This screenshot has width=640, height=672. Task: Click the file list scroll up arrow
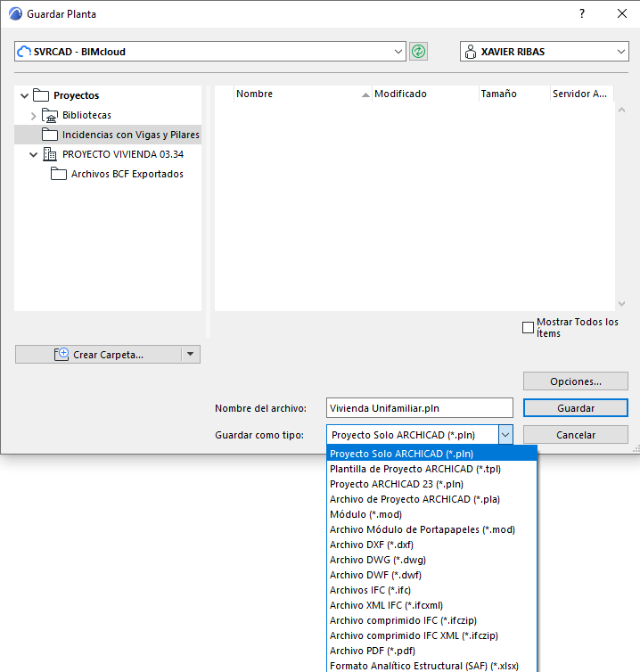[x=621, y=111]
